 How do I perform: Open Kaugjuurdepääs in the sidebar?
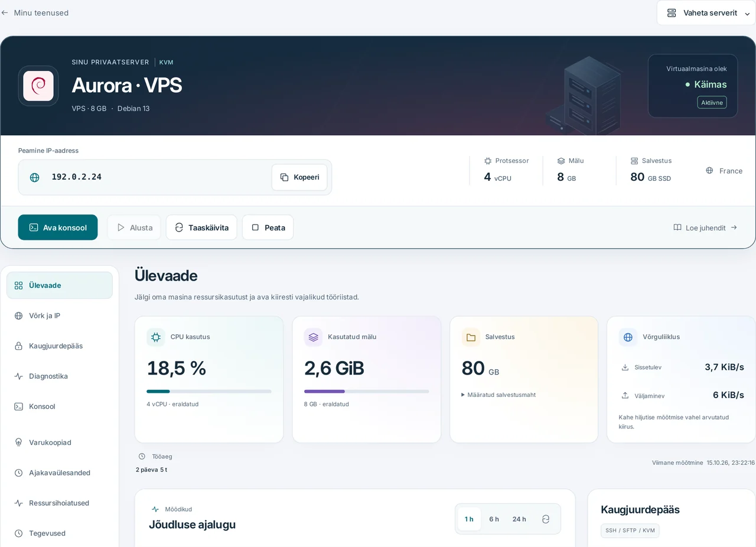[60, 346]
